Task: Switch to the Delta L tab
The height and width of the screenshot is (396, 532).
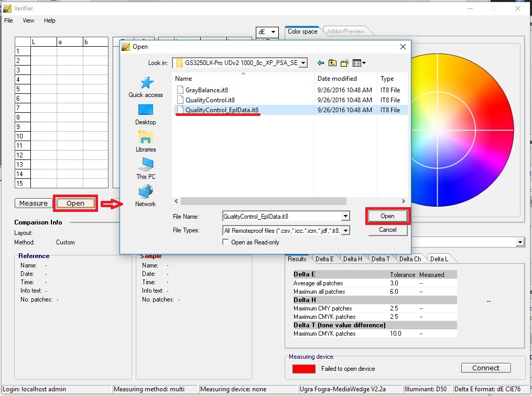Action: click(x=439, y=259)
